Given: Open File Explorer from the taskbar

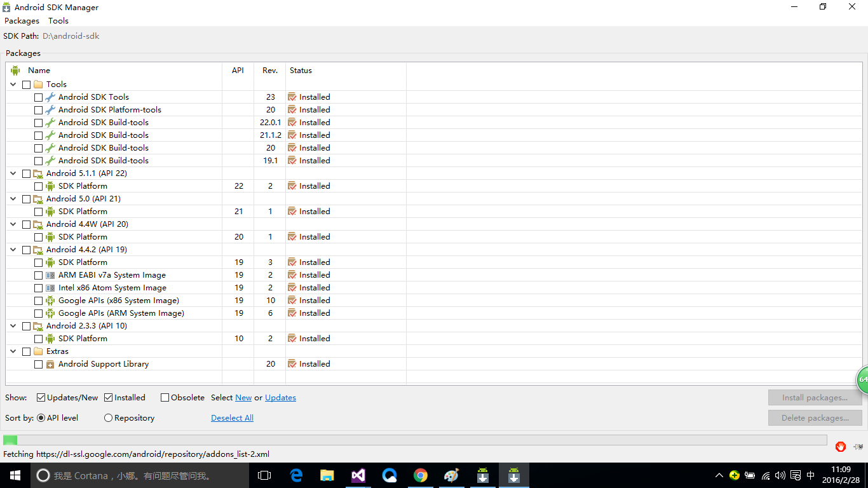Looking at the screenshot, I should click(x=327, y=475).
